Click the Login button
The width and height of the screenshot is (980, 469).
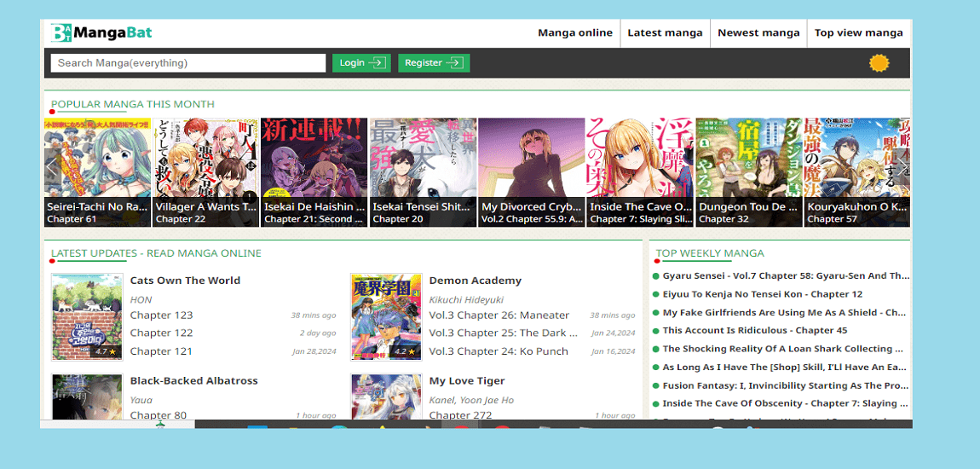(x=361, y=63)
